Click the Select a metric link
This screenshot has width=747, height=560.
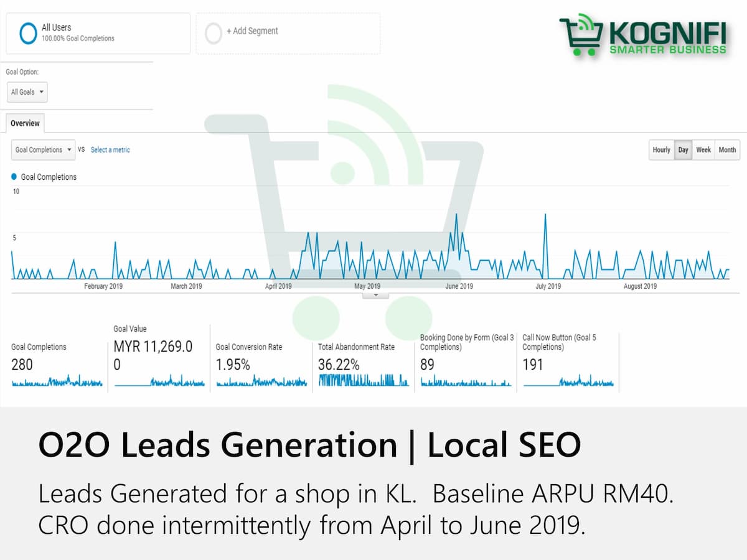coord(110,150)
